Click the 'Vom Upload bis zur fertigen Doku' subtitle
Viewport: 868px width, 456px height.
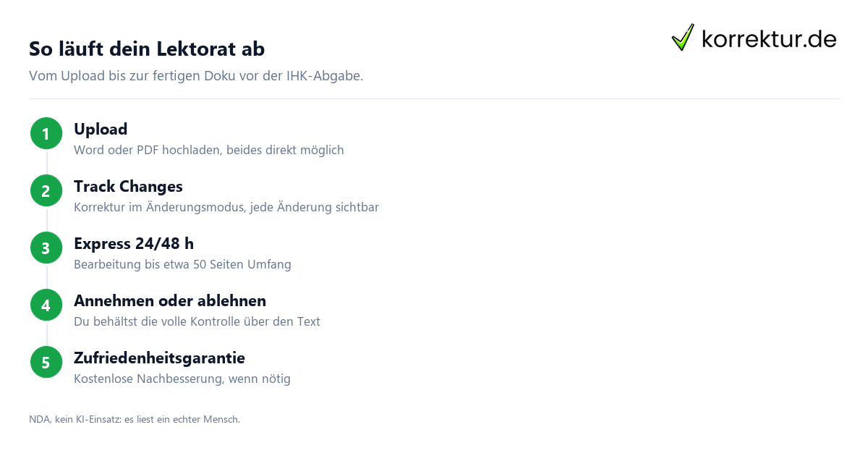tap(196, 76)
